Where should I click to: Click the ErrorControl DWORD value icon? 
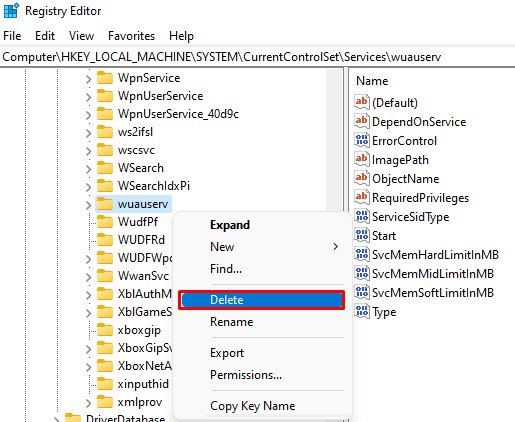click(362, 140)
